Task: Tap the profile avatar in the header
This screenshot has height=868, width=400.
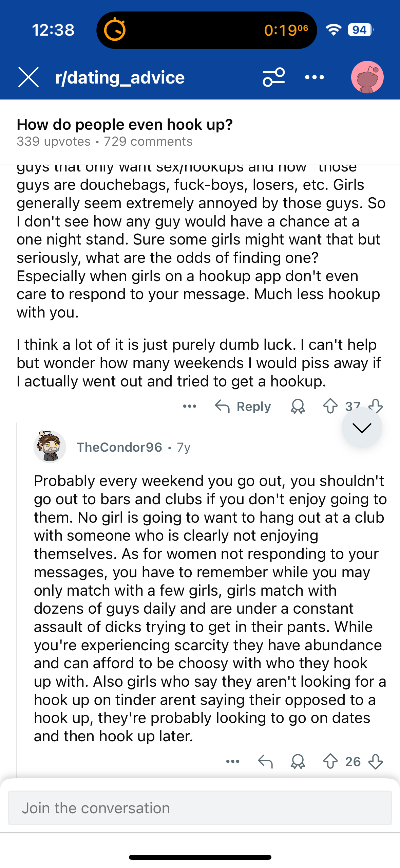Action: pos(367,77)
